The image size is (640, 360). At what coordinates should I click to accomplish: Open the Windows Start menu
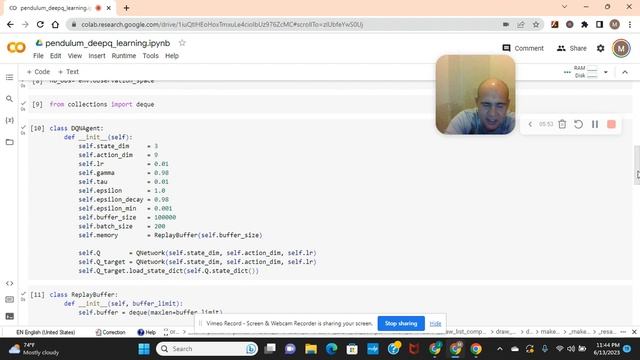144,349
